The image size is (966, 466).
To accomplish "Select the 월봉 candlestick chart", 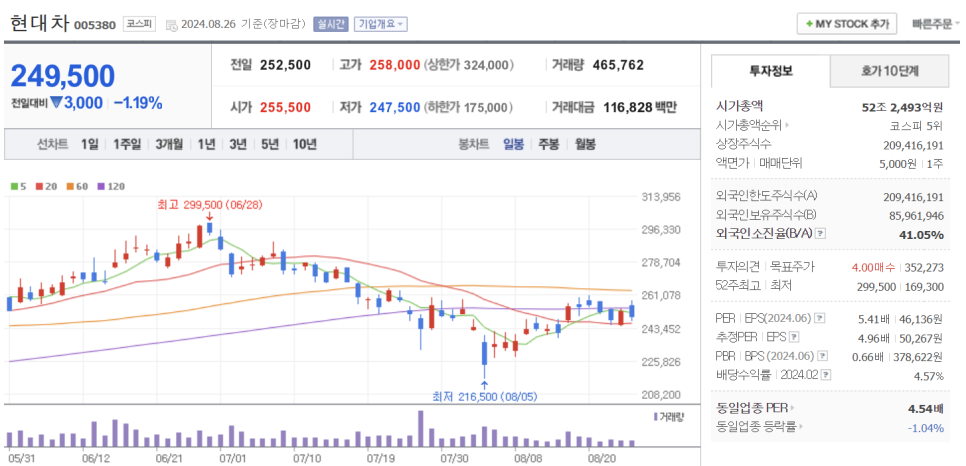I will (x=585, y=144).
